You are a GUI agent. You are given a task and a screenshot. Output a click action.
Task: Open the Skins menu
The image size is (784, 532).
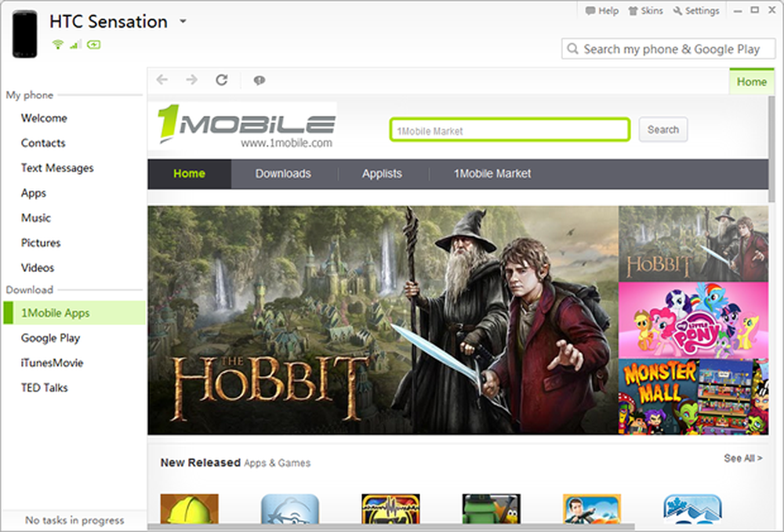(x=645, y=10)
